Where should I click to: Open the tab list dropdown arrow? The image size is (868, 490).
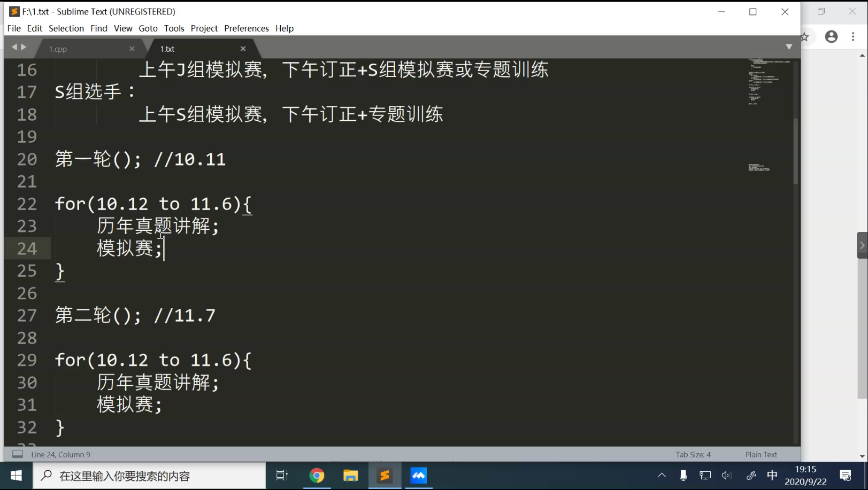pos(789,47)
